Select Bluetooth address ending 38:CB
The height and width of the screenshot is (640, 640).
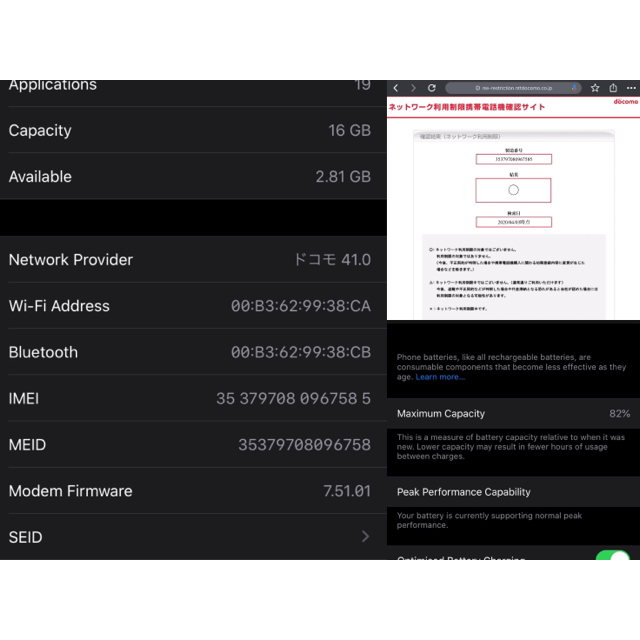point(301,352)
